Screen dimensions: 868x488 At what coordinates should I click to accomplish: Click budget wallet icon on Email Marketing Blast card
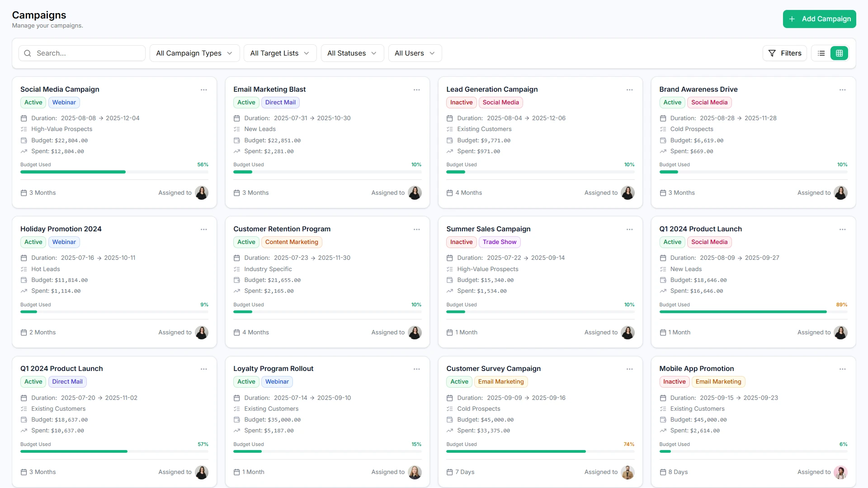pos(236,141)
